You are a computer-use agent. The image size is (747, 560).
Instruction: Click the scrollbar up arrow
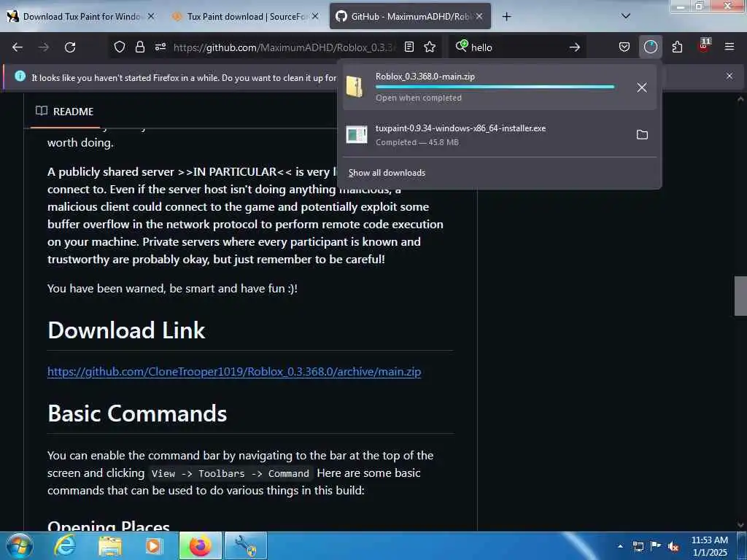(x=740, y=99)
